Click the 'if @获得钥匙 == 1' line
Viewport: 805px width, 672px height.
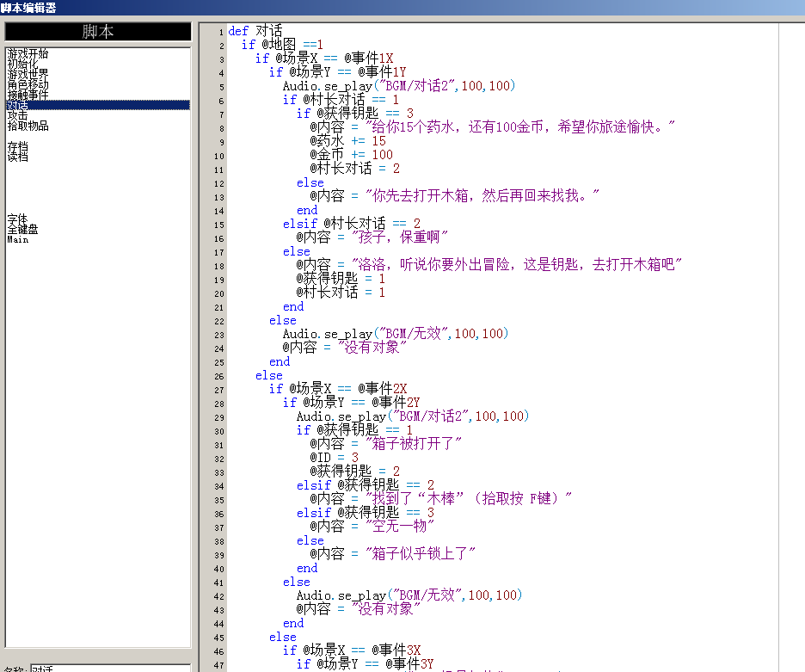click(x=354, y=430)
